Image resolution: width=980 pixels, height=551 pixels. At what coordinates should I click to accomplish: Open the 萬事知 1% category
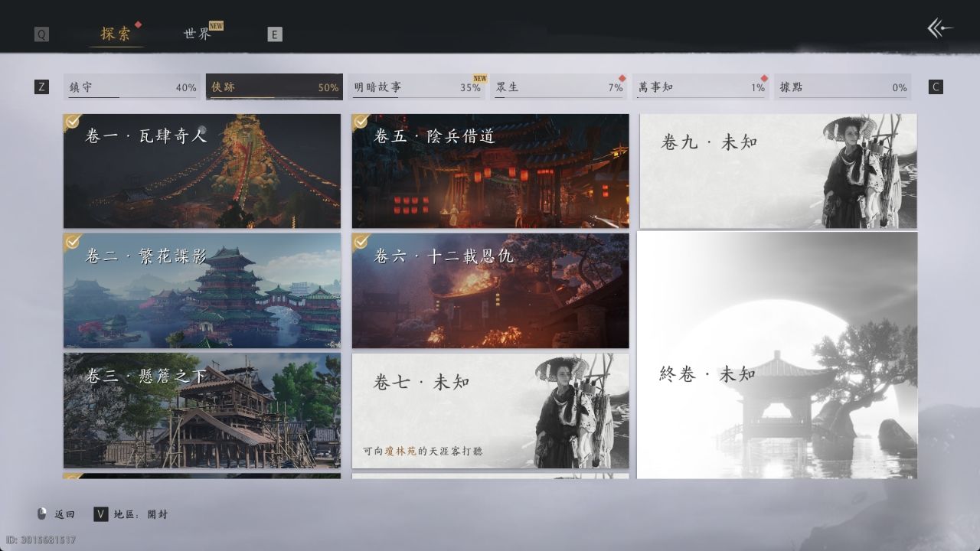701,87
